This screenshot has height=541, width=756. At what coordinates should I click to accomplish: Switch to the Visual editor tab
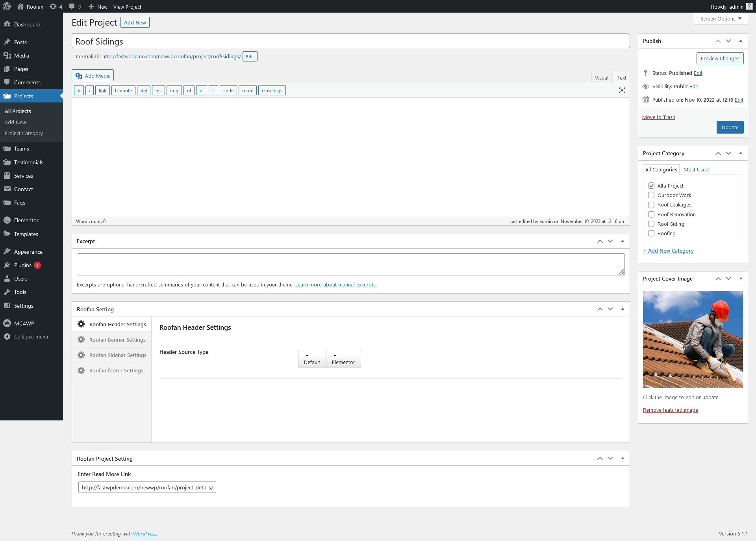click(x=601, y=78)
